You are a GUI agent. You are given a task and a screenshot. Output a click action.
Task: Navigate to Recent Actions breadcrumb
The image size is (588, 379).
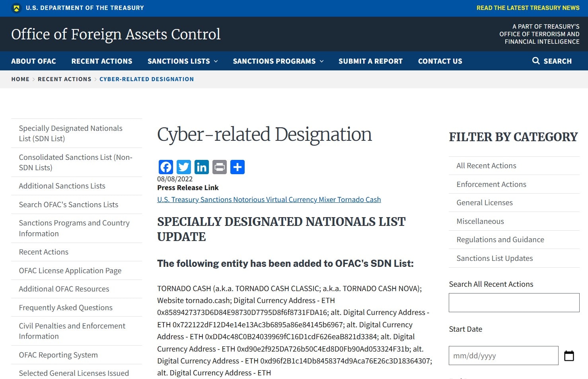64,79
